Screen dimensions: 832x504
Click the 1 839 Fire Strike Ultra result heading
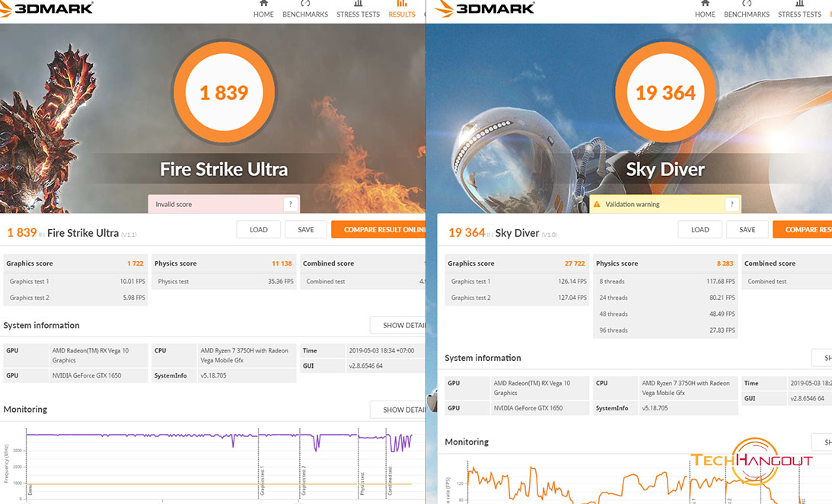click(x=72, y=233)
